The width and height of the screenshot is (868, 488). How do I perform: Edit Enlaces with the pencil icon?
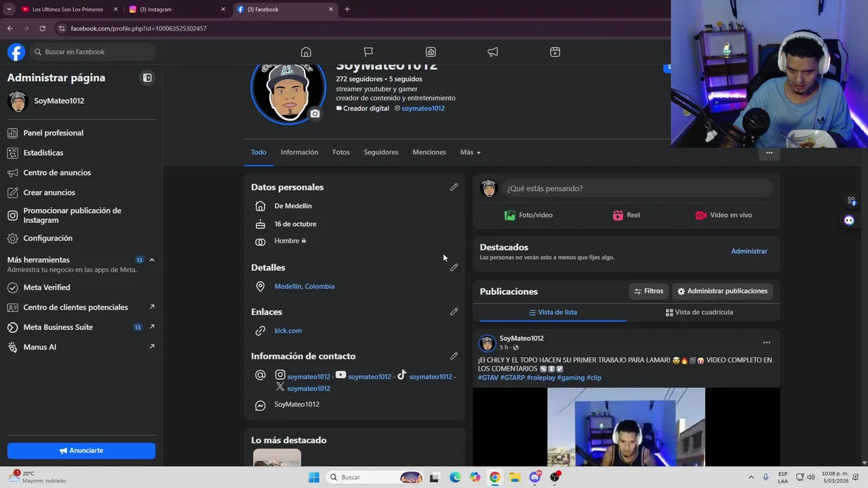[454, 312]
